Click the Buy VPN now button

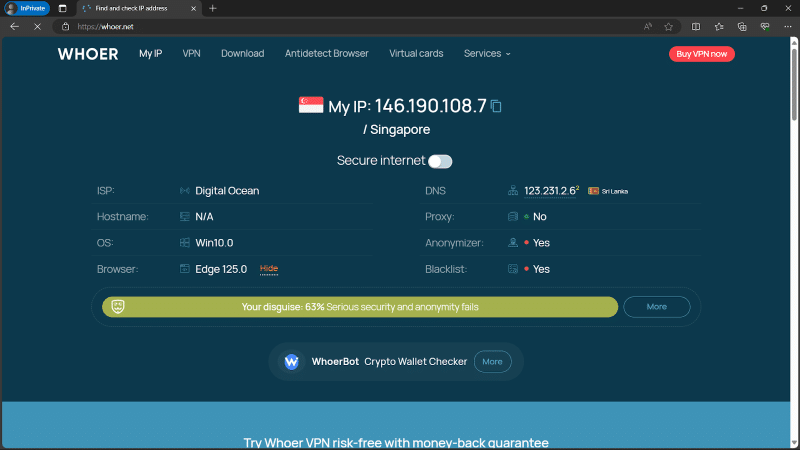click(x=702, y=54)
